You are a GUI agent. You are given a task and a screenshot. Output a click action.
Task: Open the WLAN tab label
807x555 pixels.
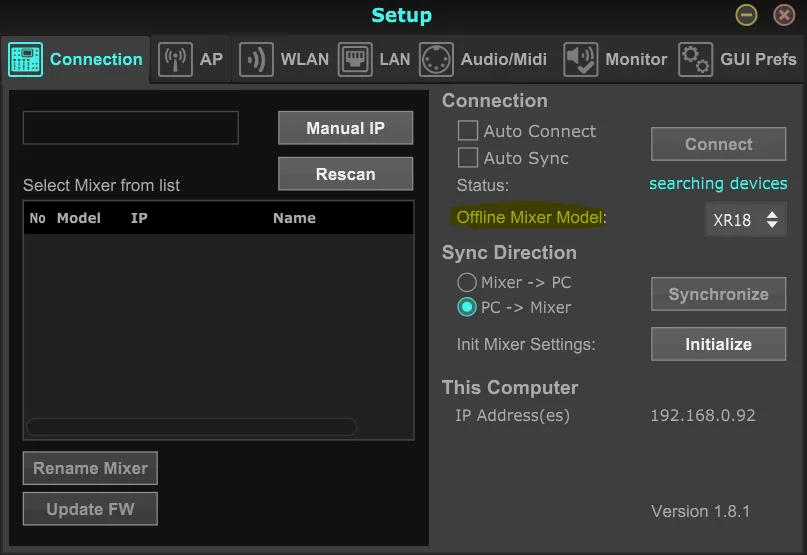coord(305,59)
